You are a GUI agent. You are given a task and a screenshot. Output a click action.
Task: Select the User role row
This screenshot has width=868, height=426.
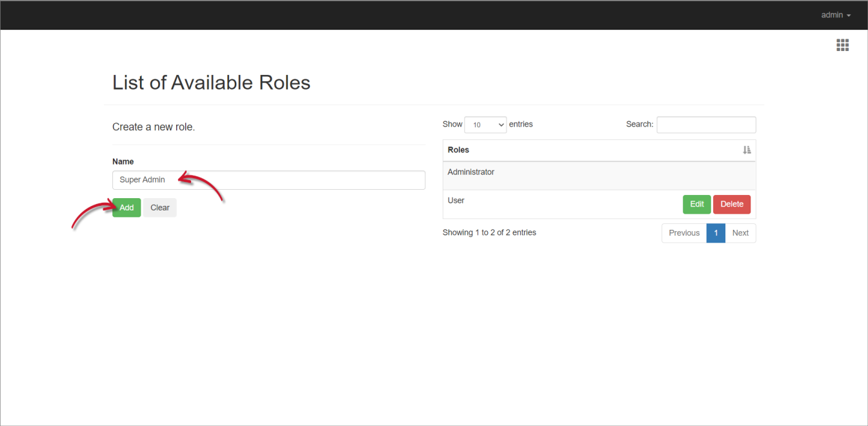pyautogui.click(x=456, y=200)
